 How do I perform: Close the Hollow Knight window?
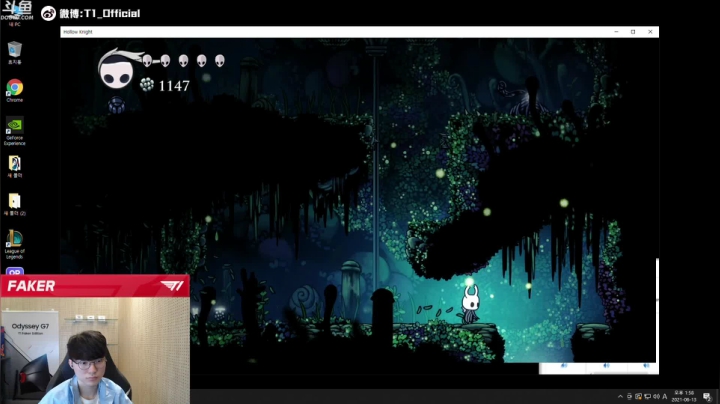click(650, 32)
